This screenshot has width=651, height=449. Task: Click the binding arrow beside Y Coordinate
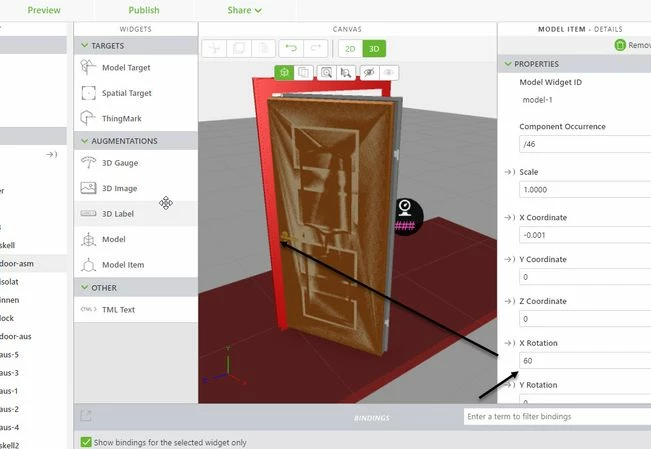tap(509, 260)
